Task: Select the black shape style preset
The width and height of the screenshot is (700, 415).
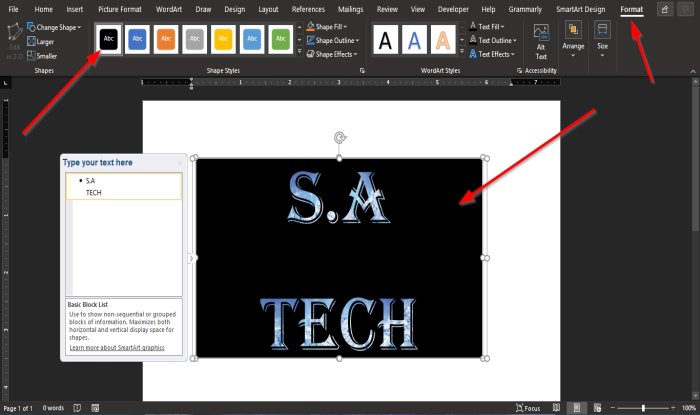Action: [x=109, y=39]
